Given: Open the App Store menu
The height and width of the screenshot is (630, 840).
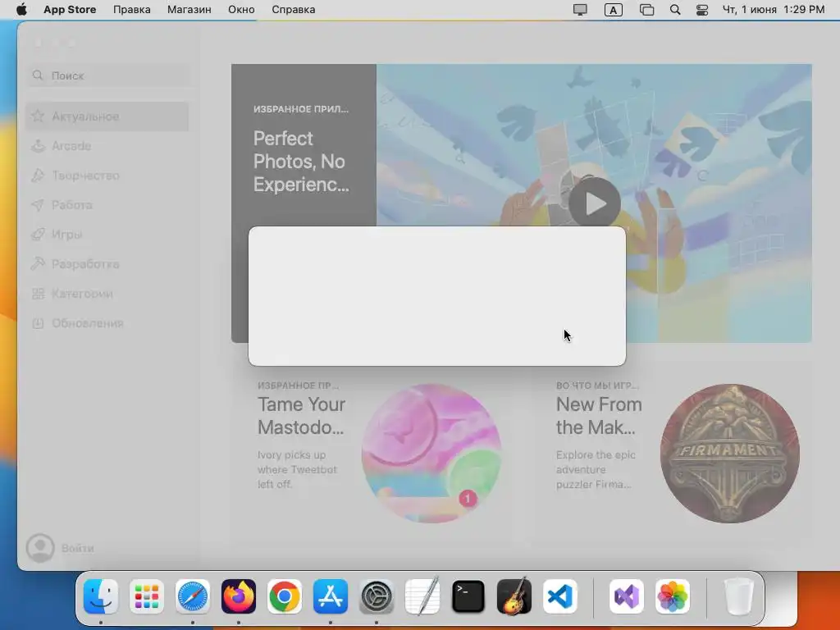Looking at the screenshot, I should [70, 10].
